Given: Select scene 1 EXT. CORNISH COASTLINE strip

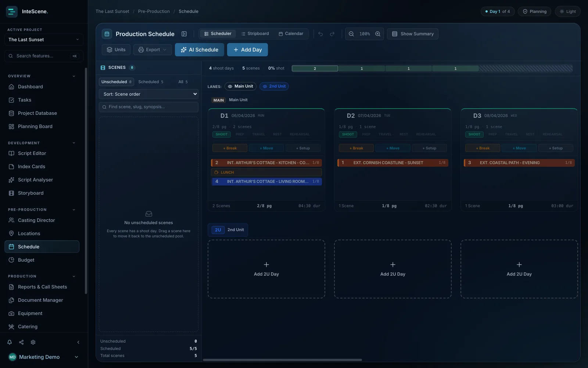Looking at the screenshot, I should (x=393, y=163).
